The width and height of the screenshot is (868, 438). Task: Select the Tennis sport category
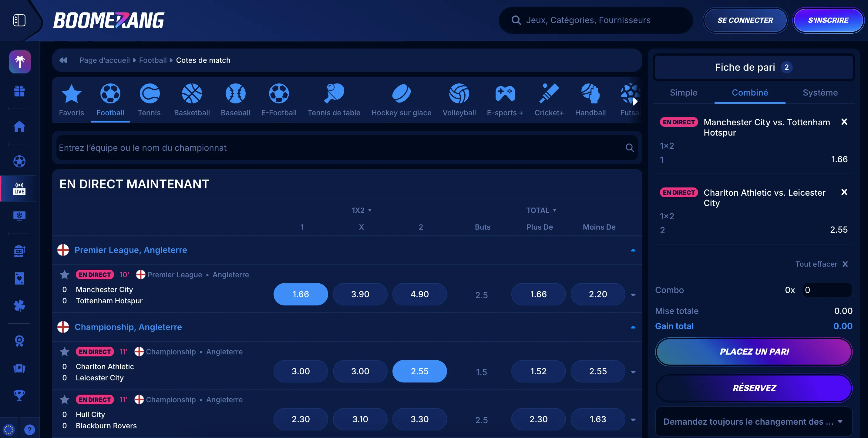pos(149,99)
